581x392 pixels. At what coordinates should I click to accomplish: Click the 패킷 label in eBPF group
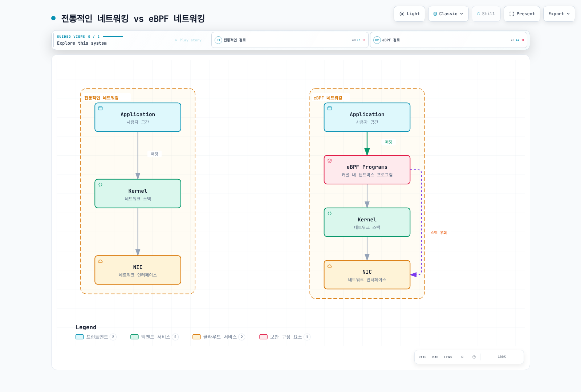pyautogui.click(x=389, y=142)
